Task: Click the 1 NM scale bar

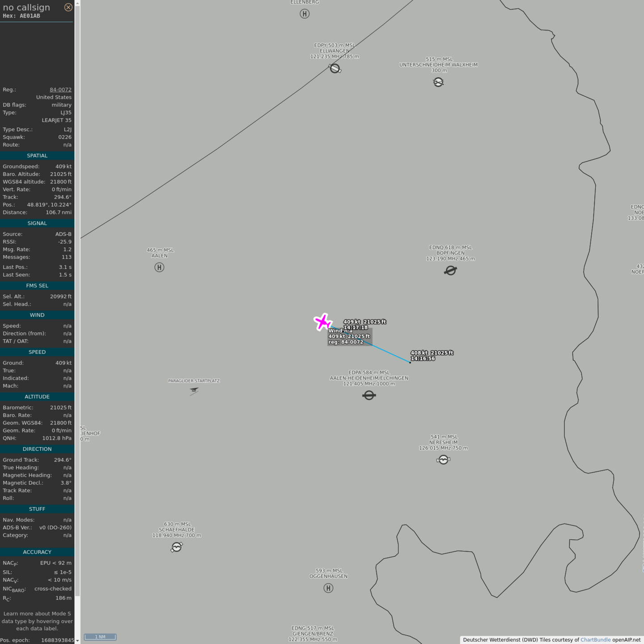Action: (100, 637)
